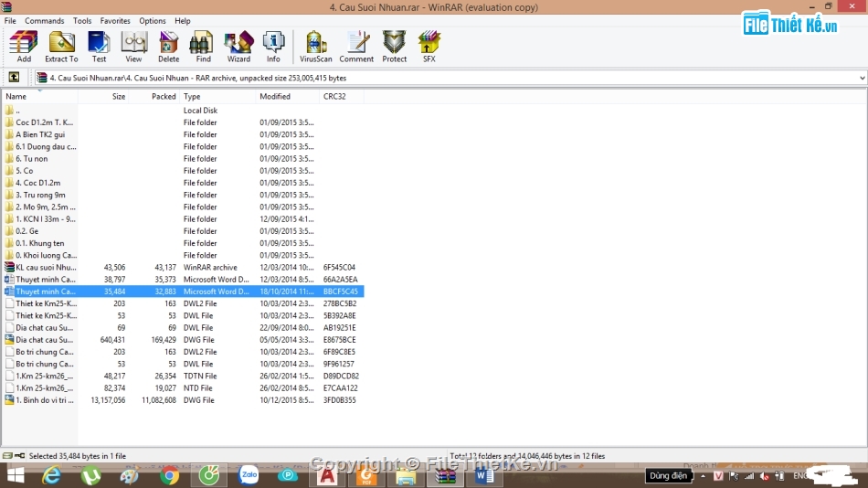Select the '3. Tru rong 9m' folder
This screenshot has width=868, height=488.
point(184,195)
